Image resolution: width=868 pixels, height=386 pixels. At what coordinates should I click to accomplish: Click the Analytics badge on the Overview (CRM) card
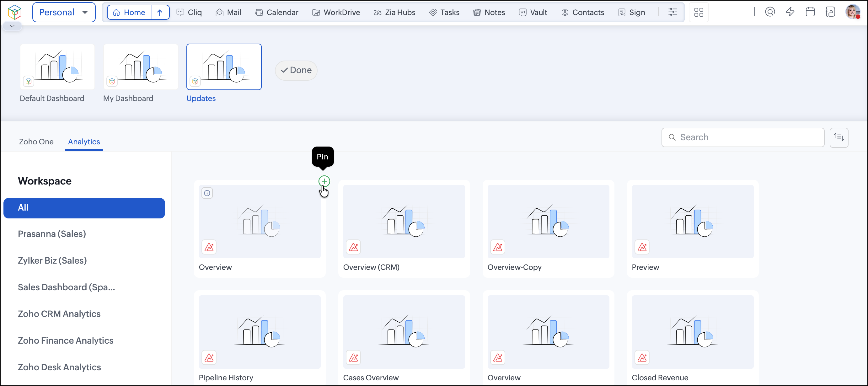pos(353,248)
